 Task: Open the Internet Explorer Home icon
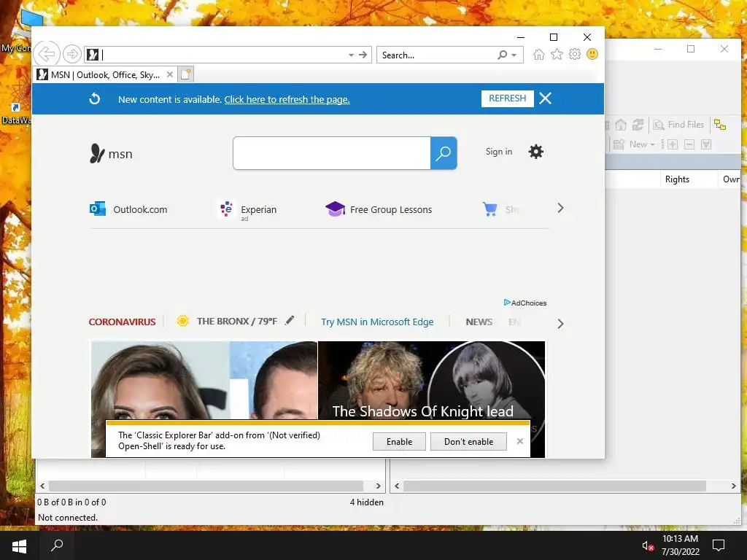[539, 54]
